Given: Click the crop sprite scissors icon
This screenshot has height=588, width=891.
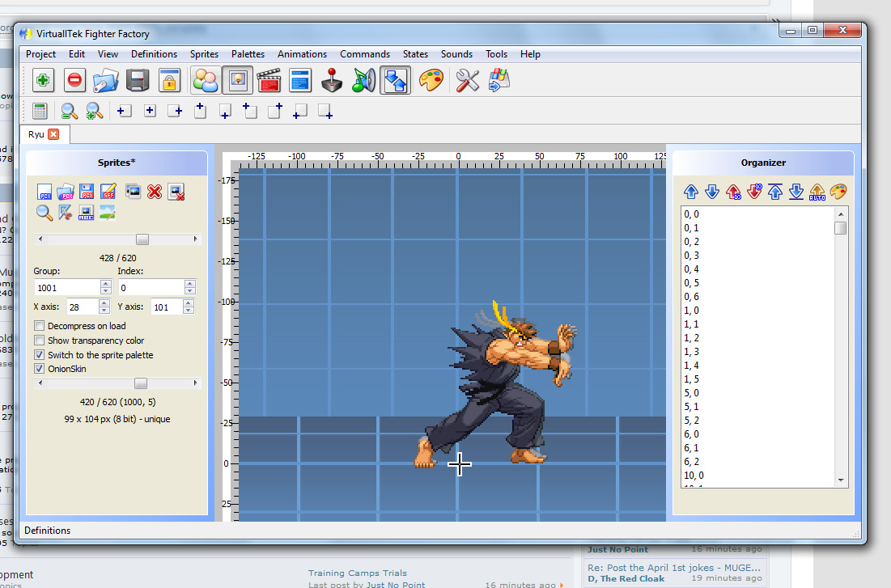Looking at the screenshot, I should click(66, 213).
